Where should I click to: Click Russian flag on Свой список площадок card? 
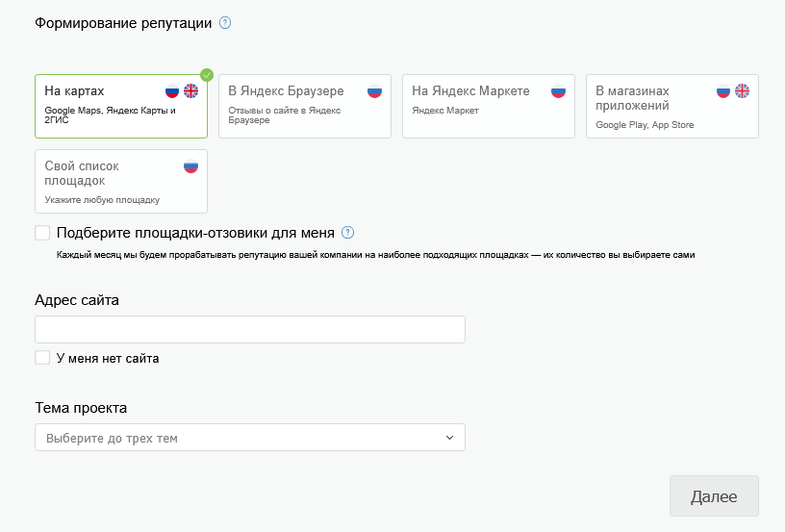pyautogui.click(x=190, y=166)
